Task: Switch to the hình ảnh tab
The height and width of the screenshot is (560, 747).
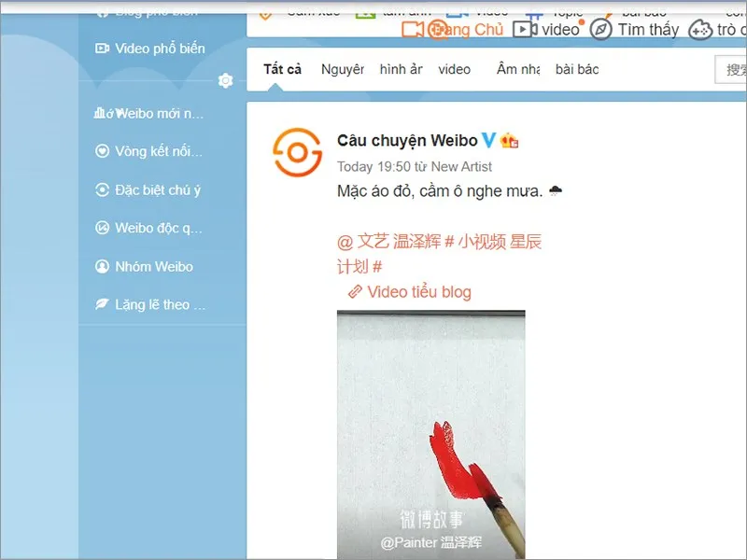Action: 401,69
